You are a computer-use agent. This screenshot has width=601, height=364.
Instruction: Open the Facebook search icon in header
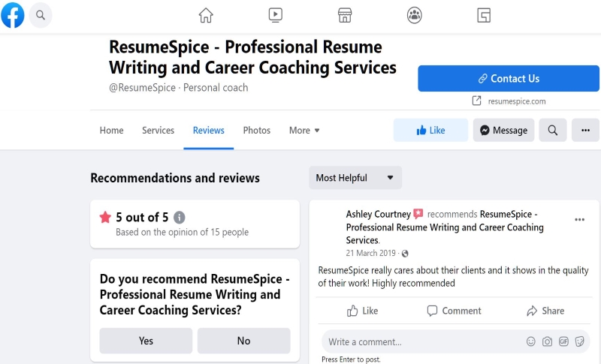41,15
